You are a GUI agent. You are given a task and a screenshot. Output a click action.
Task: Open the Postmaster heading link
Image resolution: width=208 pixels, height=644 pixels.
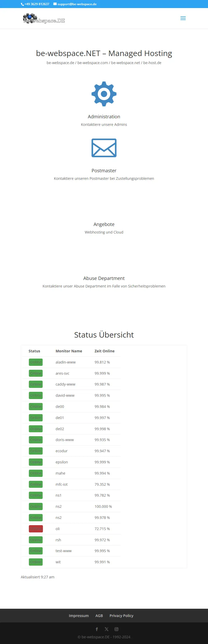tap(104, 171)
